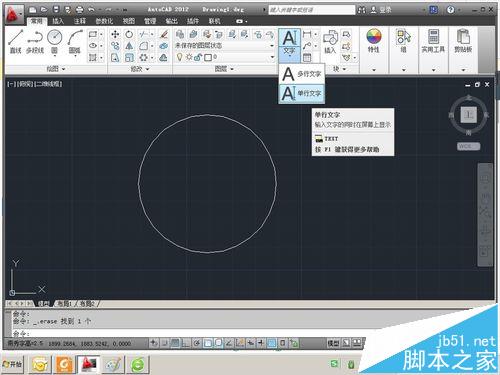Click the Undo arrow in quick access toolbar
Image resolution: width=500 pixels, height=375 pixels.
pos(91,10)
